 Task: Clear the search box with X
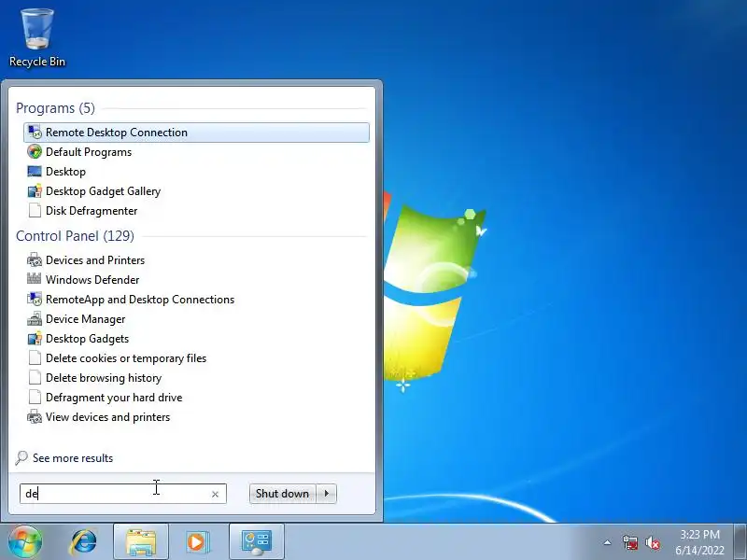(216, 495)
